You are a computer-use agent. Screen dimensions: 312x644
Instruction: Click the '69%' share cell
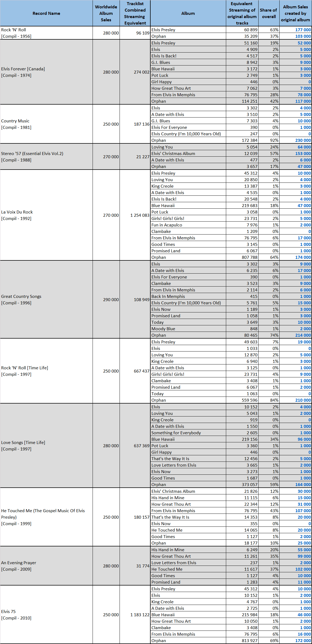click(x=269, y=640)
